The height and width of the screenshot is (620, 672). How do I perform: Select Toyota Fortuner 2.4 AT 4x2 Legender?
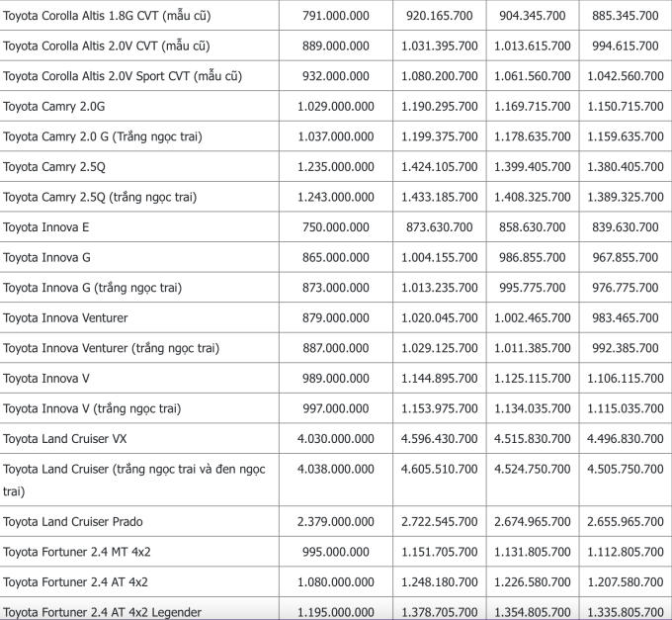pyautogui.click(x=102, y=612)
